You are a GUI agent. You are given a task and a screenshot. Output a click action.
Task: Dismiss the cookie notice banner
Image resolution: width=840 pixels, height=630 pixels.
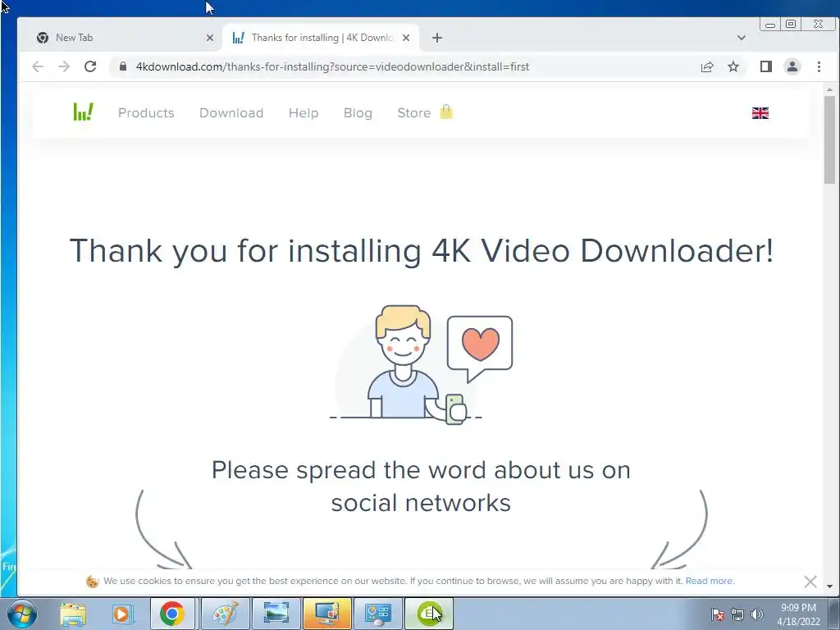[810, 582]
